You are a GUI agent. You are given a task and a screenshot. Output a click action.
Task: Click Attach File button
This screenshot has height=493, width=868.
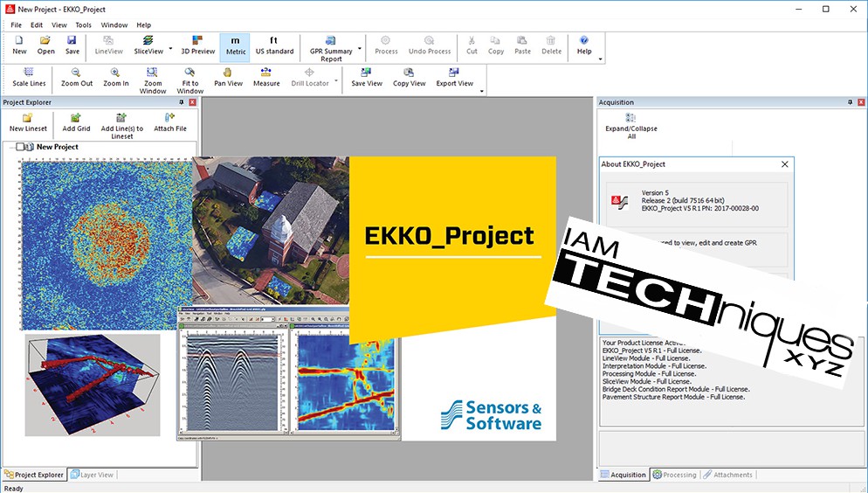[x=170, y=123]
